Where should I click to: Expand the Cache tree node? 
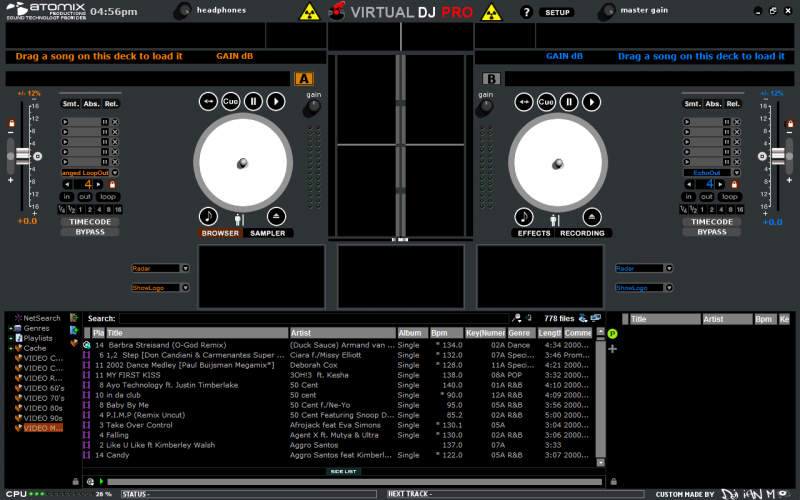coord(10,348)
